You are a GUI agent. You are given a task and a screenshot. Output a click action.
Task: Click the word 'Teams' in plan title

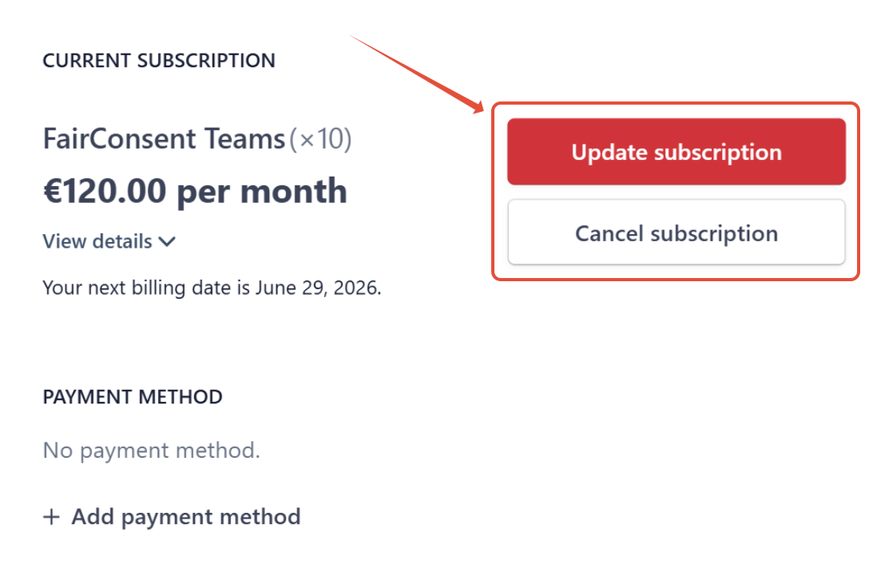click(244, 138)
